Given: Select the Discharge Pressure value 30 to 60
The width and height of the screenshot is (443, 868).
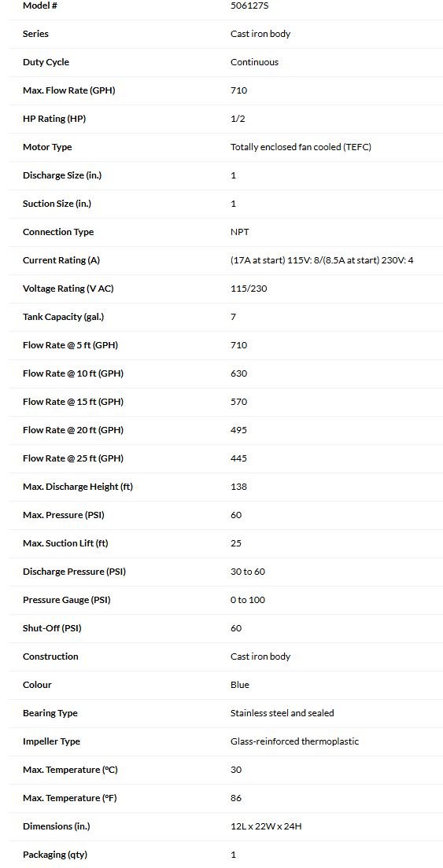Looking at the screenshot, I should (248, 571).
